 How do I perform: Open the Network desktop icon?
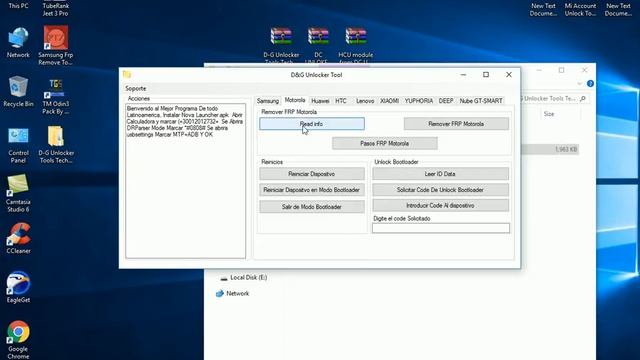(x=18, y=42)
